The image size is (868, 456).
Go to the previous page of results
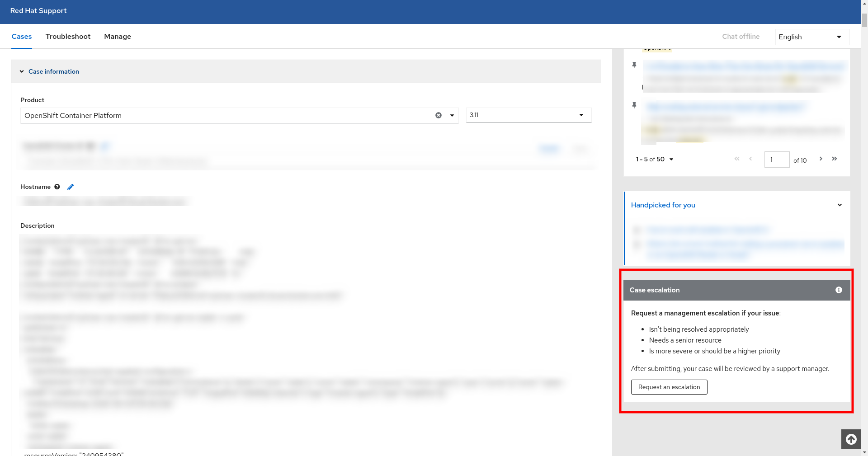point(750,159)
